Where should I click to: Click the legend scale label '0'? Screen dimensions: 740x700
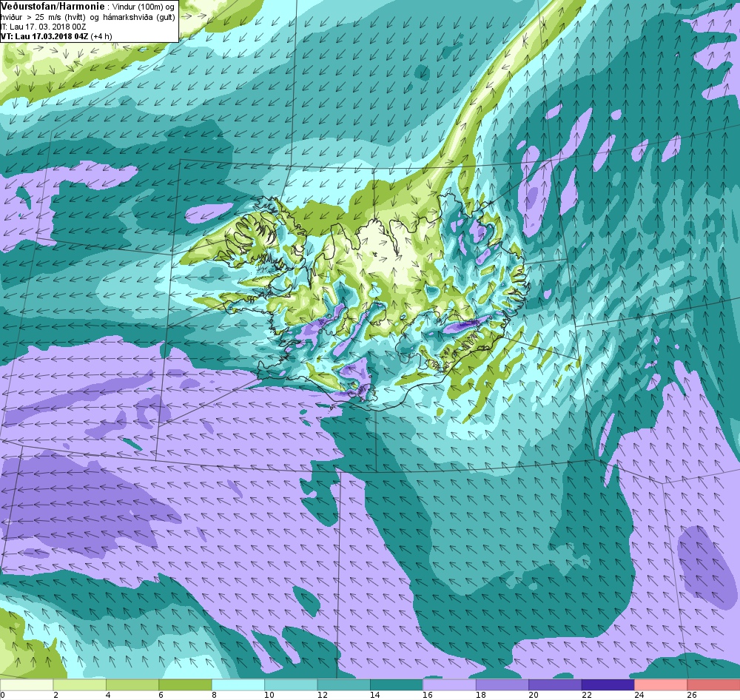click(2, 694)
